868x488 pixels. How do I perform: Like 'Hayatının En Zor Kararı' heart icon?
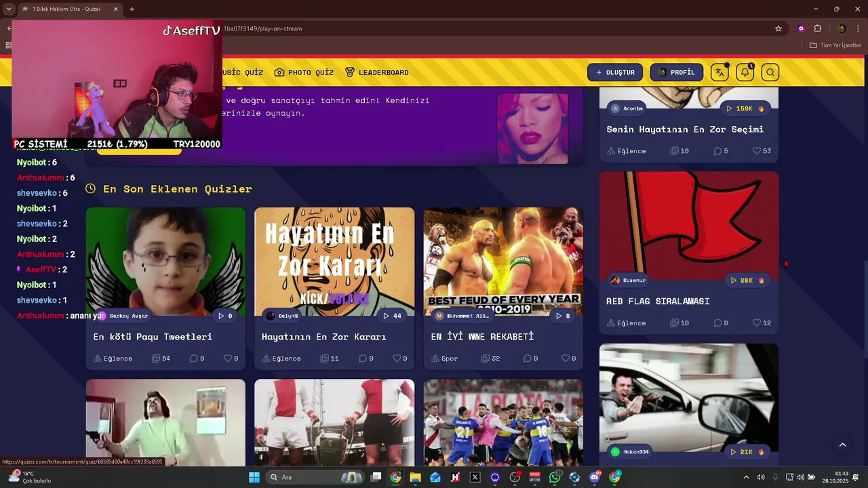[x=397, y=359]
